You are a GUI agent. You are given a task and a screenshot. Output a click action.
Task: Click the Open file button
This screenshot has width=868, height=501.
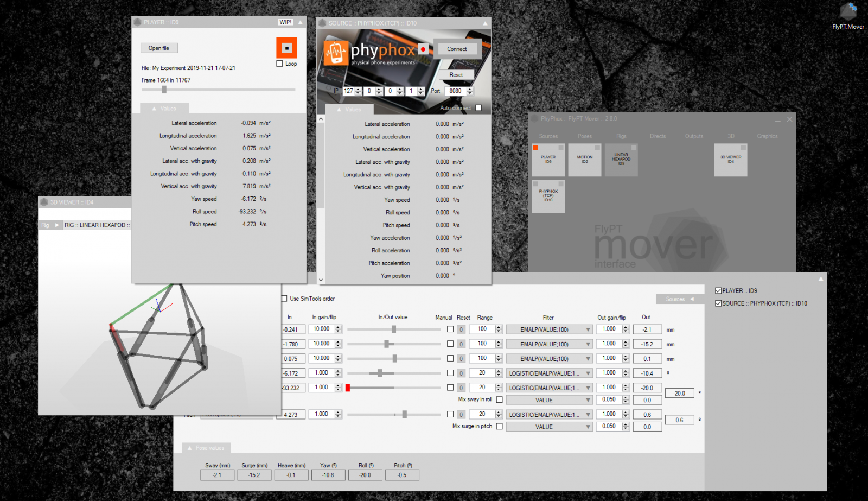coord(159,48)
